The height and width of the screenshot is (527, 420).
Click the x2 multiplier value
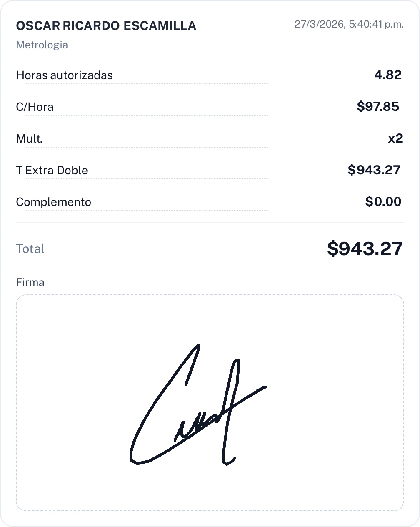(x=395, y=138)
